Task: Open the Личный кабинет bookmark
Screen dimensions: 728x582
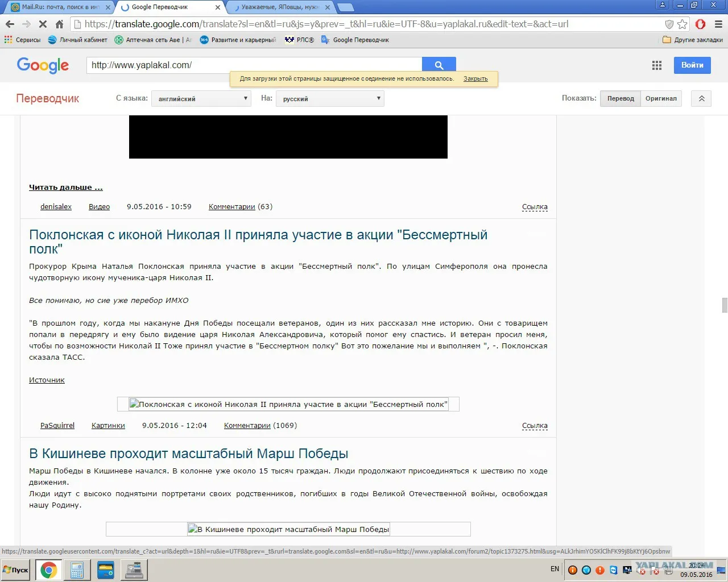Action: (x=77, y=40)
